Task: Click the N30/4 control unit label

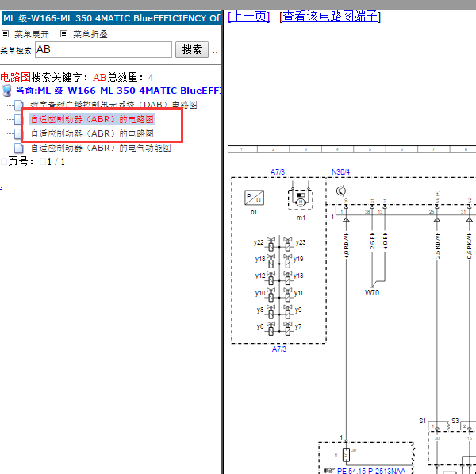Action: point(340,172)
